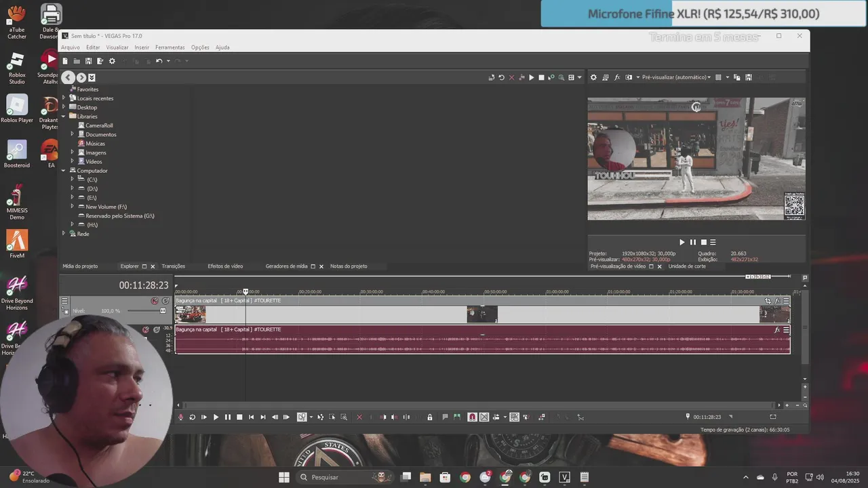
Task: Expand the New Volume (F:\) drive
Action: point(73,207)
